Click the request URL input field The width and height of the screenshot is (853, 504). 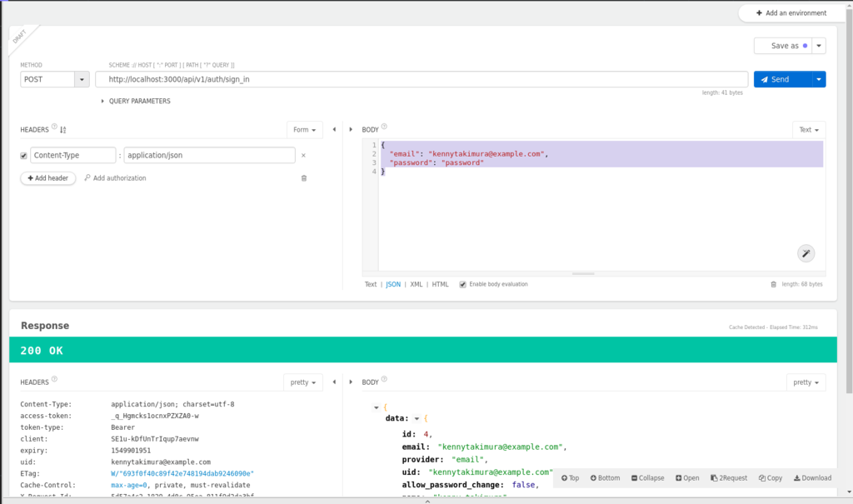422,79
